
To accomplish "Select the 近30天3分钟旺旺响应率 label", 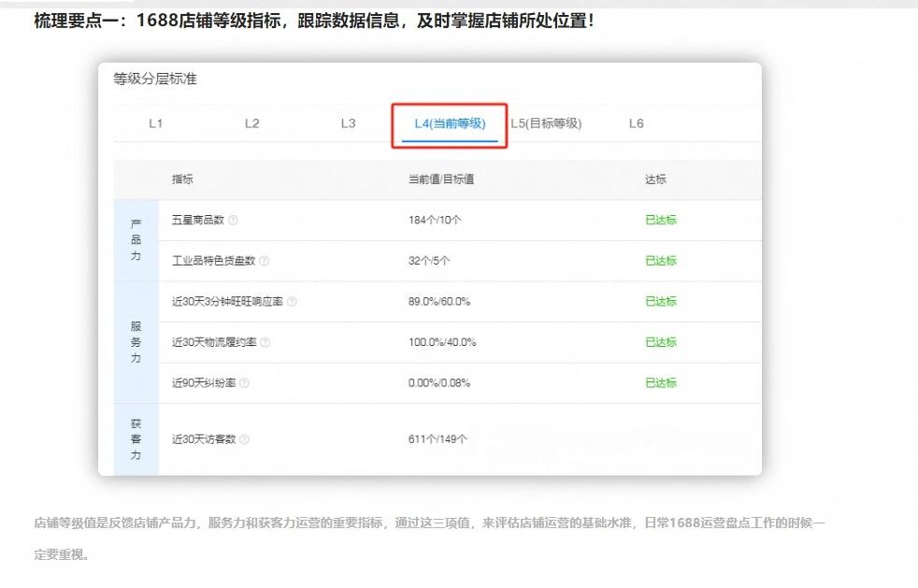I will tap(227, 302).
